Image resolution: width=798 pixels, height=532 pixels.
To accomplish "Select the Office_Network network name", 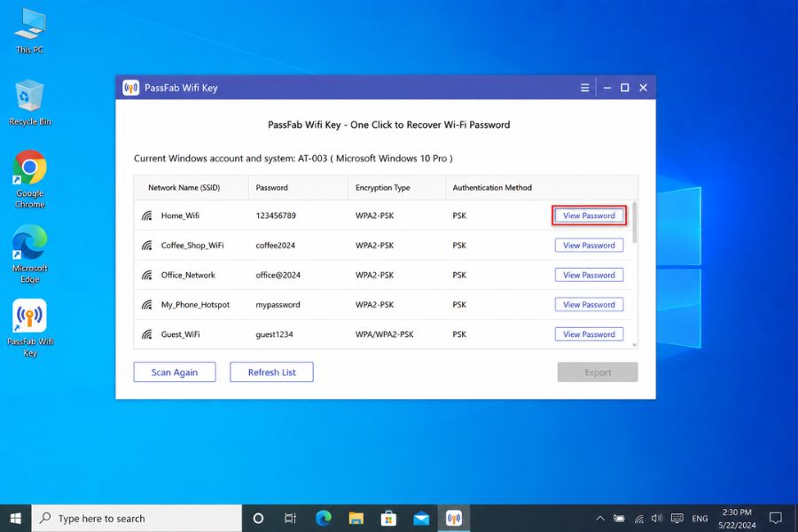I will [188, 275].
